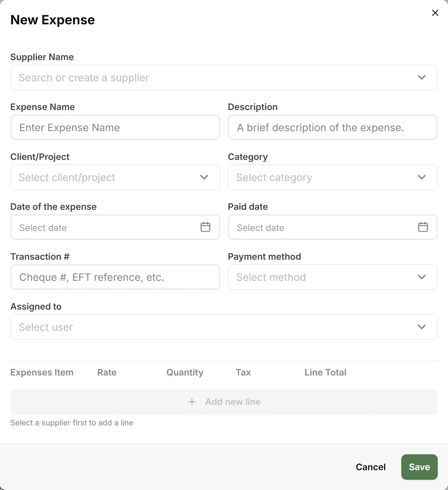Open calendar icon in Date of the expense
The height and width of the screenshot is (490, 448).
(205, 227)
